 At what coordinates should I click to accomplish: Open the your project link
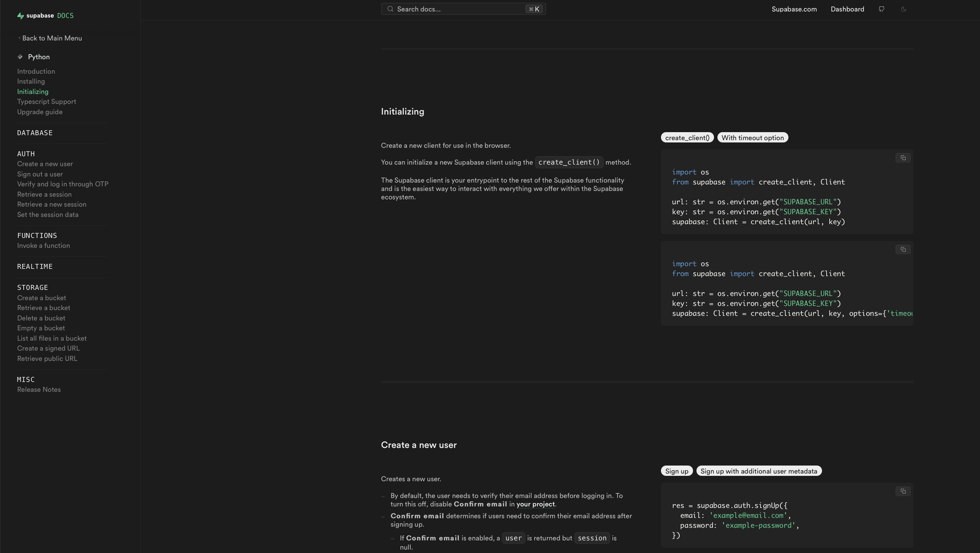(x=535, y=504)
